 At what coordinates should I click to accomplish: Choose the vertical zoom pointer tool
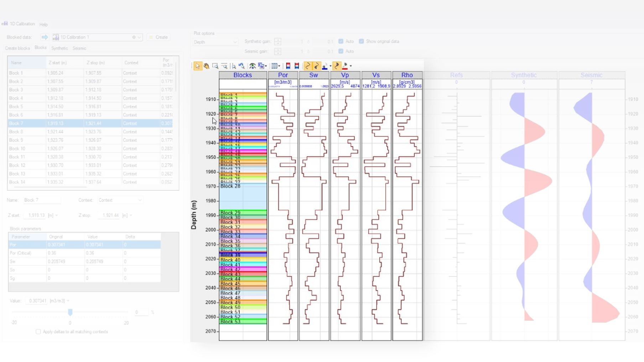tap(234, 66)
